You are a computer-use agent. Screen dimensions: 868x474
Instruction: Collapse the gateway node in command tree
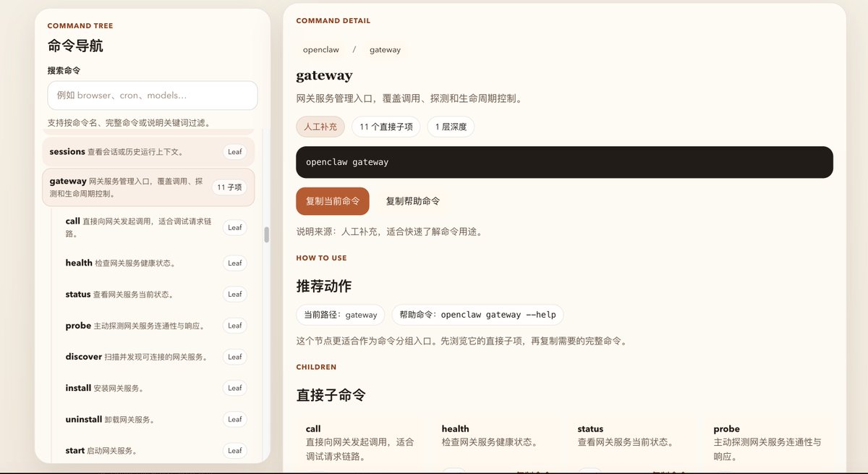[x=148, y=187]
